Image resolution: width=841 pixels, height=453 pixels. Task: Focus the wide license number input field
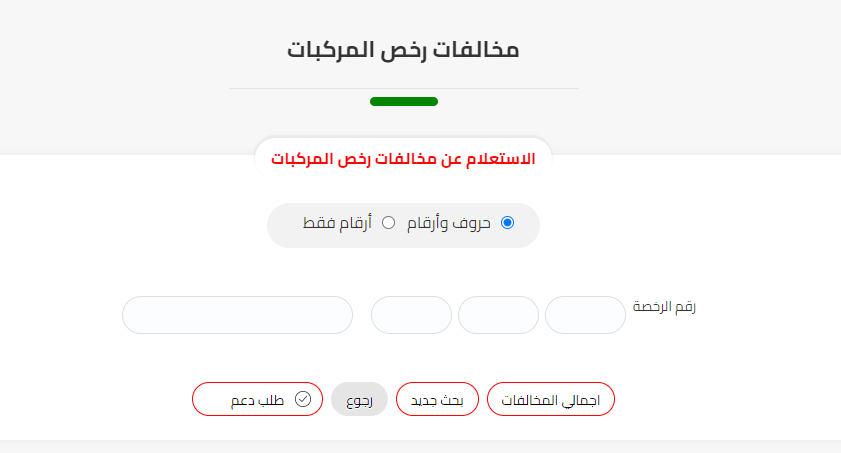pos(237,315)
